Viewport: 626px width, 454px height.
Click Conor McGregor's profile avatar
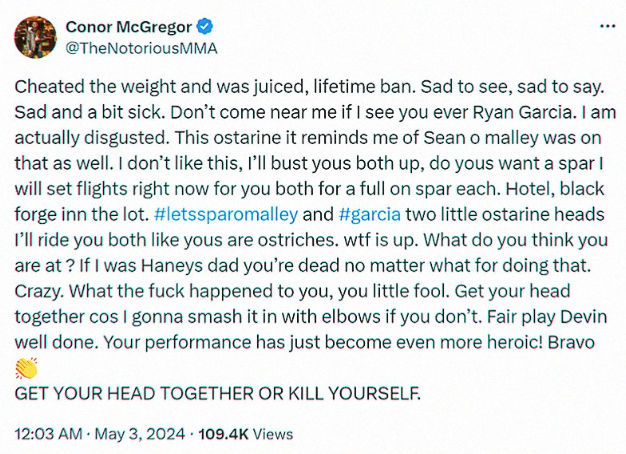point(36,38)
